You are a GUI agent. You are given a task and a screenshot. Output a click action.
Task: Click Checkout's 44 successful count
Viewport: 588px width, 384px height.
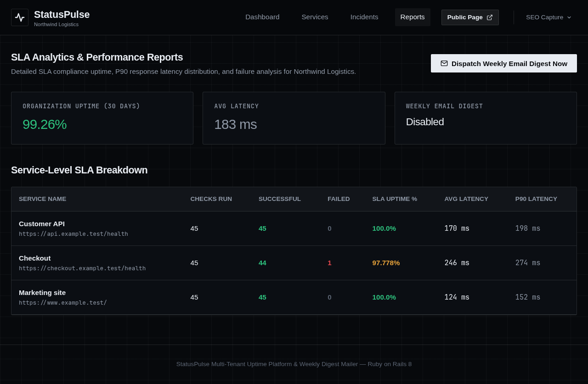pos(262,263)
